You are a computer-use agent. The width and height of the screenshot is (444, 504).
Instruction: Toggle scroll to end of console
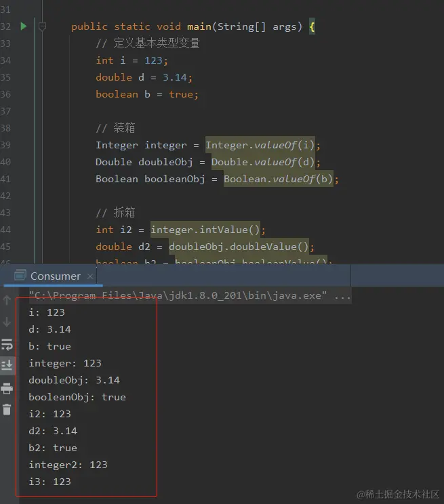point(7,365)
